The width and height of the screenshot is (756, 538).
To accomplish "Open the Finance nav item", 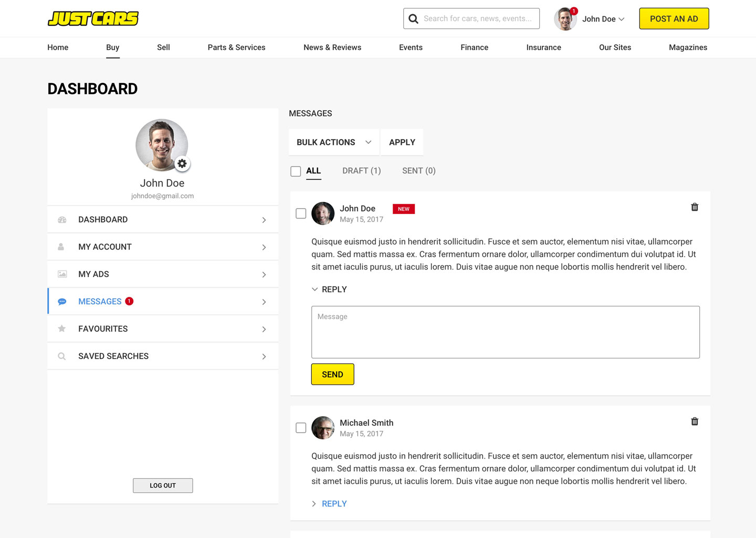I will pyautogui.click(x=475, y=47).
